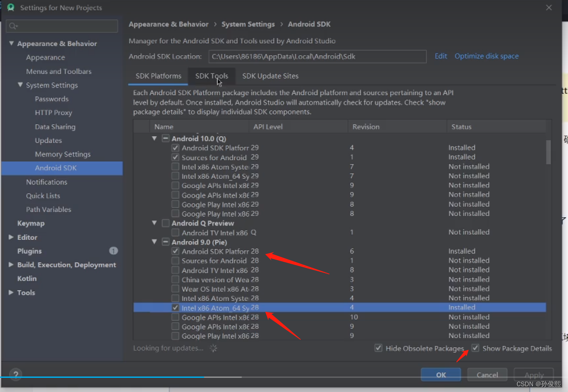Check the Sources for Android 28 checkbox
Viewport: 568px width, 392px height.
point(175,261)
